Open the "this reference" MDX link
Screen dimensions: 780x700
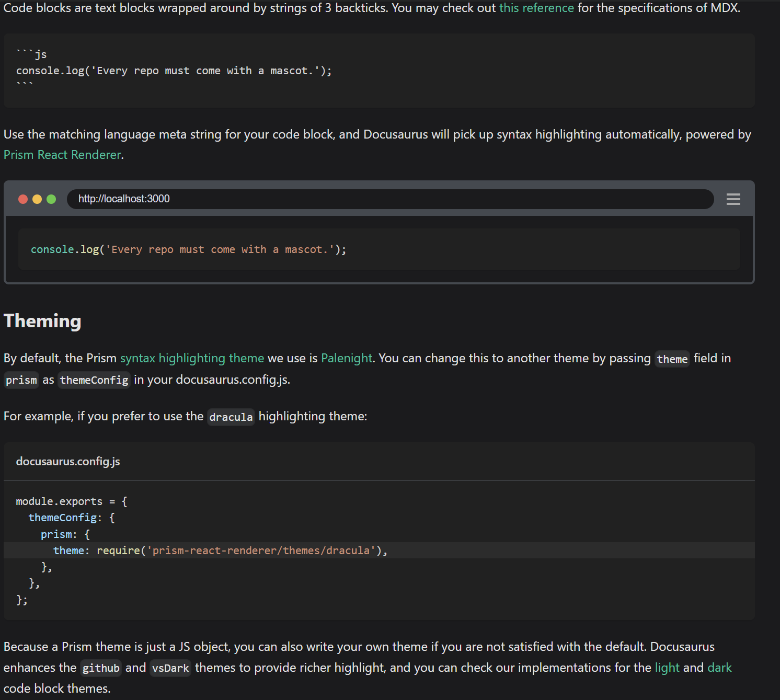[536, 8]
